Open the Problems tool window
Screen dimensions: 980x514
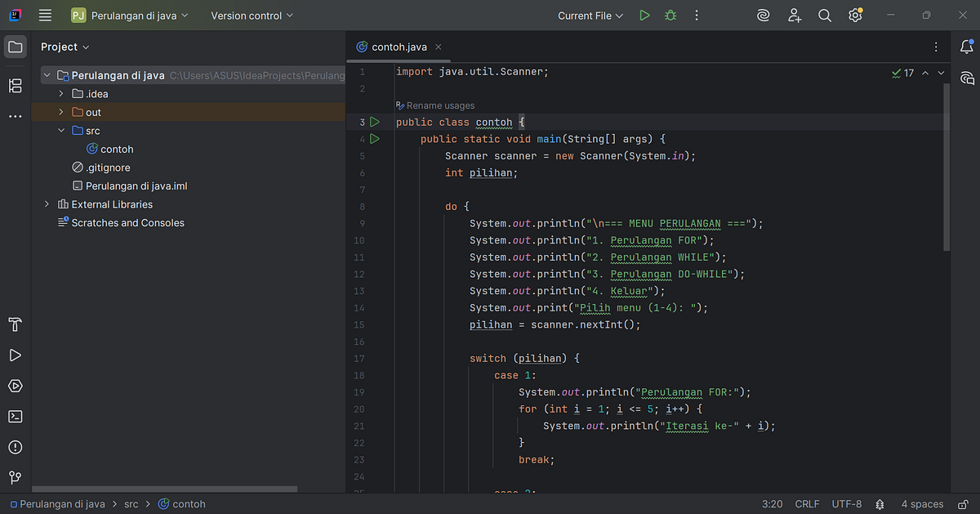point(14,447)
